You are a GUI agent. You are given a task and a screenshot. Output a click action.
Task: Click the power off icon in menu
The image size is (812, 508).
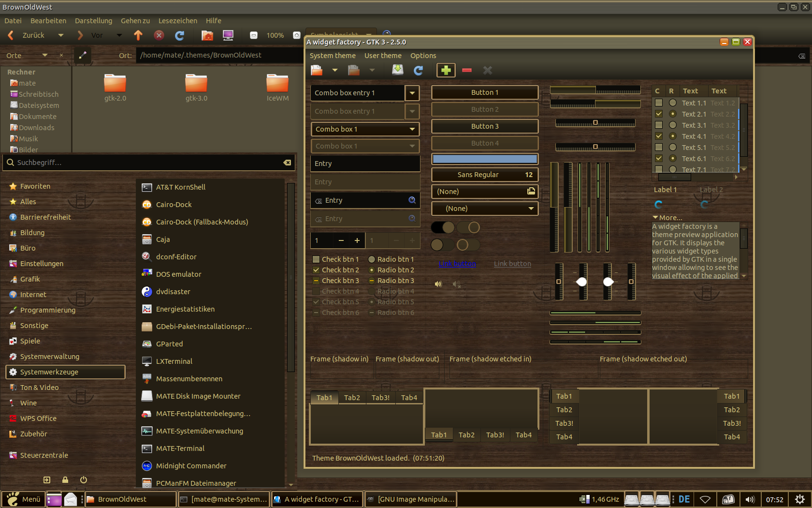84,480
